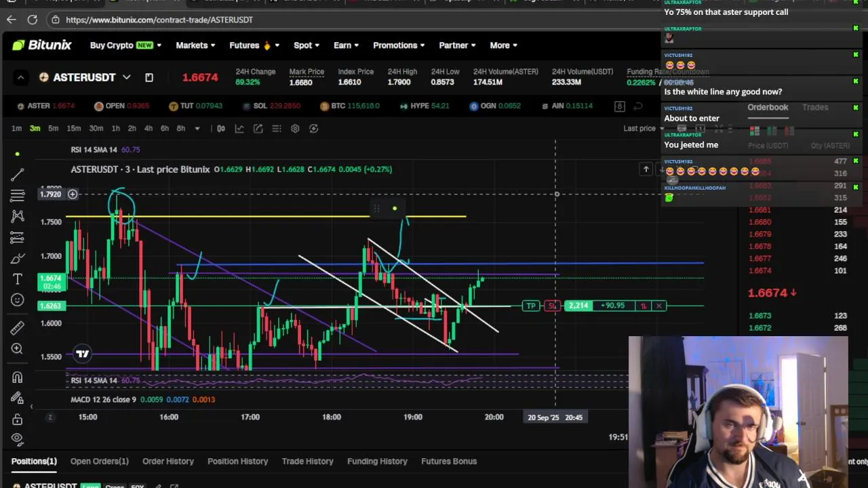The height and width of the screenshot is (488, 868).
Task: Open the Buy Crypto menu
Action: click(125, 45)
